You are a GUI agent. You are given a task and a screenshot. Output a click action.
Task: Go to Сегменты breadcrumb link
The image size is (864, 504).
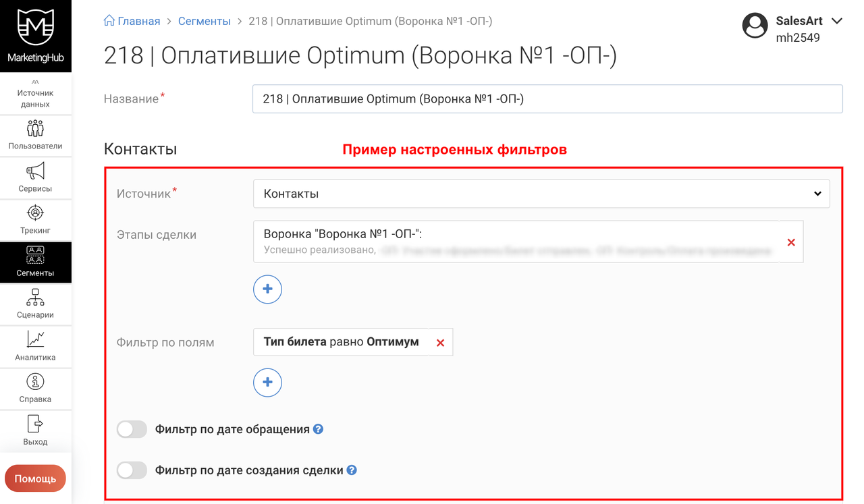pos(205,21)
